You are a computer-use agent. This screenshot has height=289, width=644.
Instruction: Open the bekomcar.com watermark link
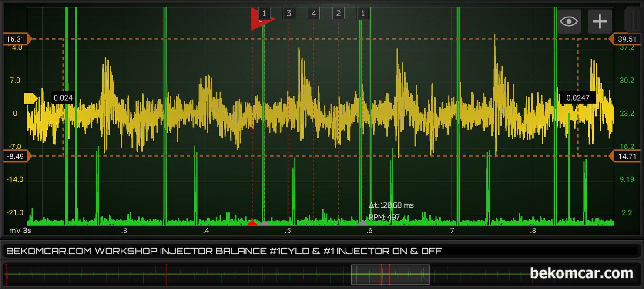(x=581, y=273)
